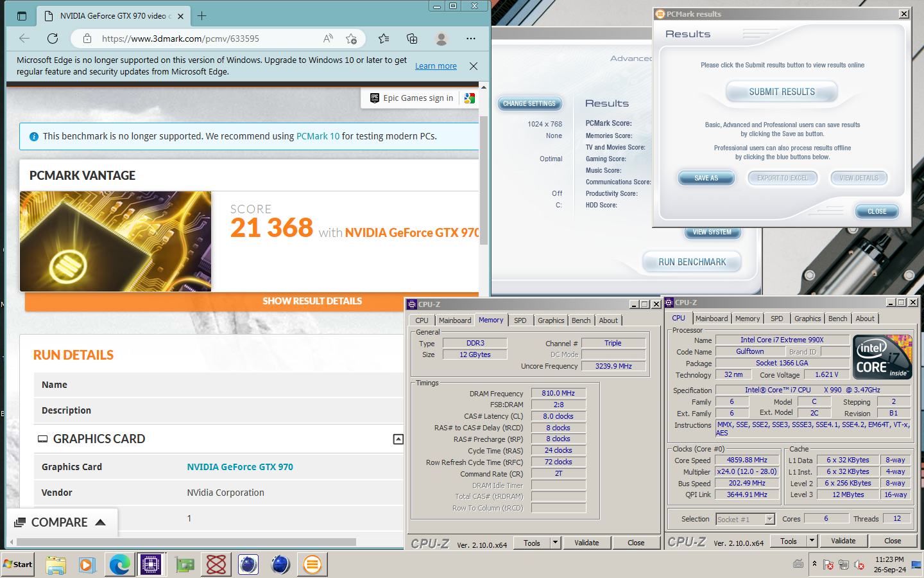Click Run Benchmark in PCMark
The height and width of the screenshot is (578, 924).
click(x=692, y=262)
